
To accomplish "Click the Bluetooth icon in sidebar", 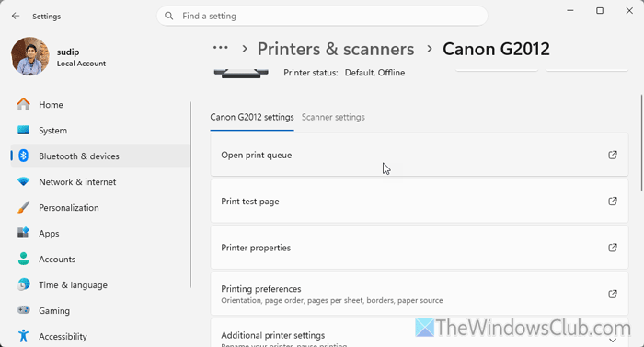I will point(23,156).
